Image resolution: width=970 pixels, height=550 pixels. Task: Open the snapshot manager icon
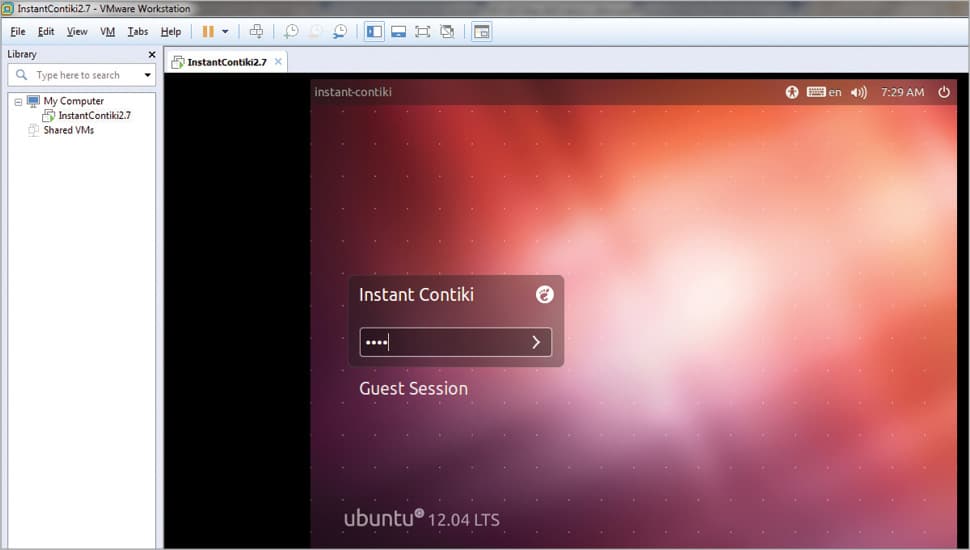[x=340, y=31]
